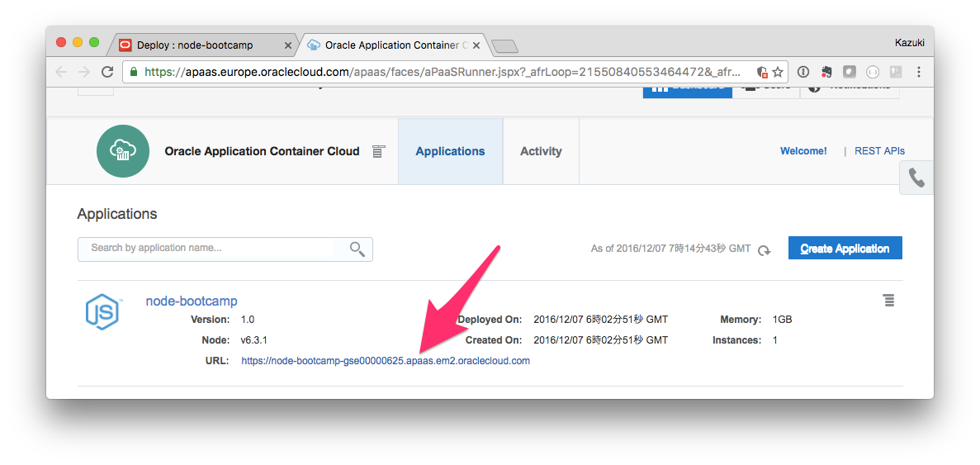Click the Applications section heading
The image size is (980, 465).
[117, 214]
